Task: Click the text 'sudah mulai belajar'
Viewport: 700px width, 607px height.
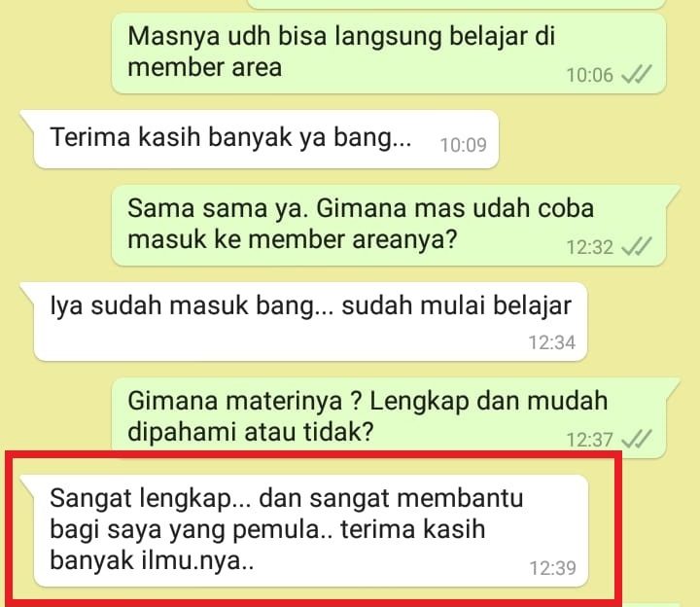Action: click(456, 306)
